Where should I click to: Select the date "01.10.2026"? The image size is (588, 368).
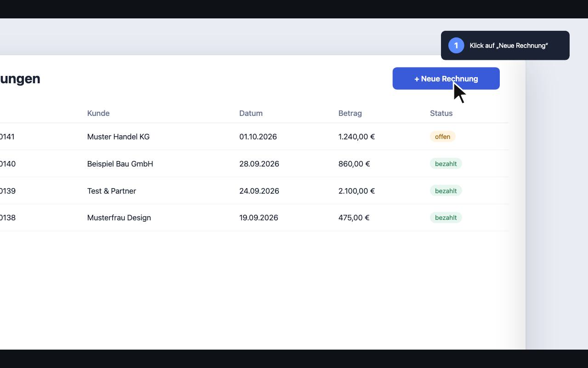point(258,137)
